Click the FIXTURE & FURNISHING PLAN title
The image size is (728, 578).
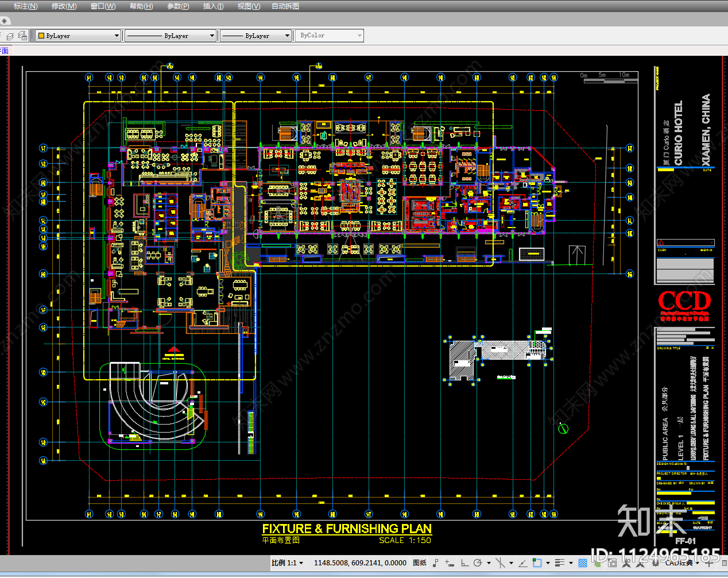tap(347, 529)
